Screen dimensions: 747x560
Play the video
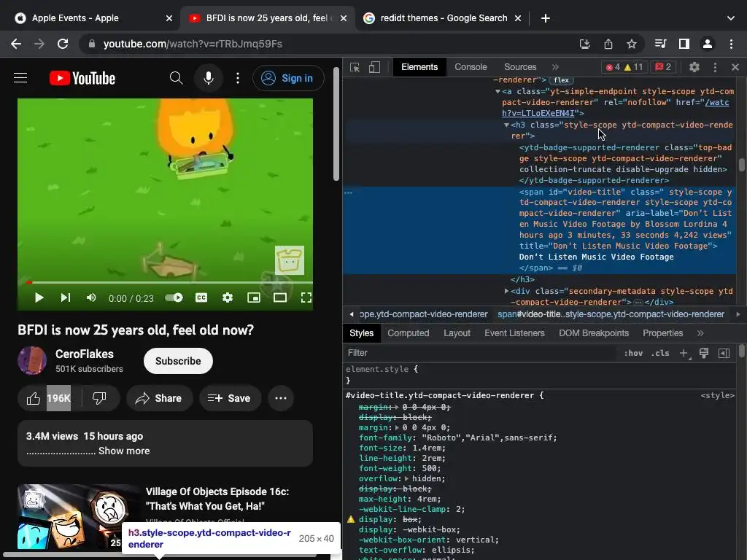[39, 297]
